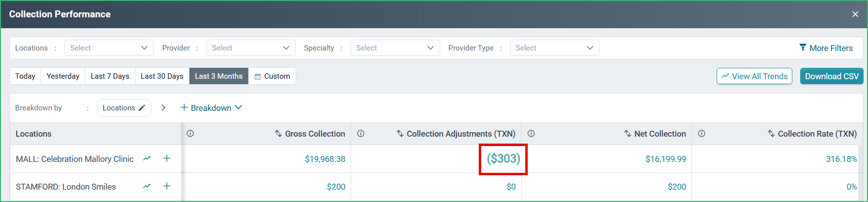
Task: Click the Download CSV button
Action: pyautogui.click(x=832, y=76)
